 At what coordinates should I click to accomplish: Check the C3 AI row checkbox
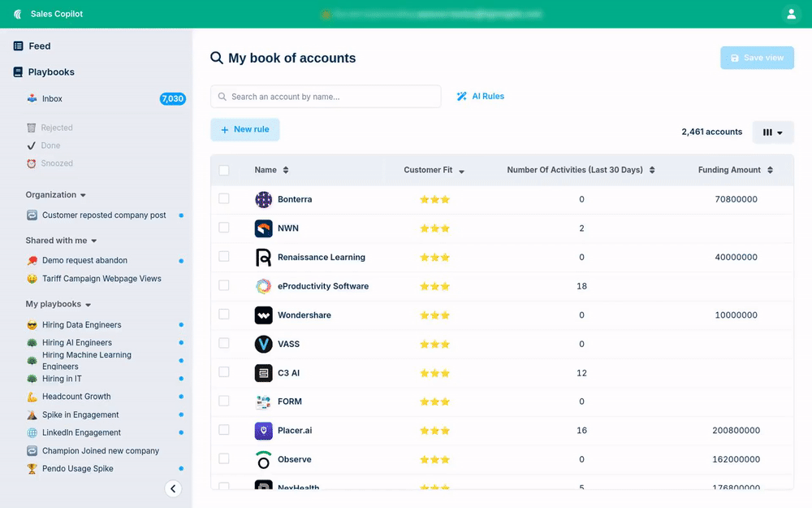pos(224,372)
